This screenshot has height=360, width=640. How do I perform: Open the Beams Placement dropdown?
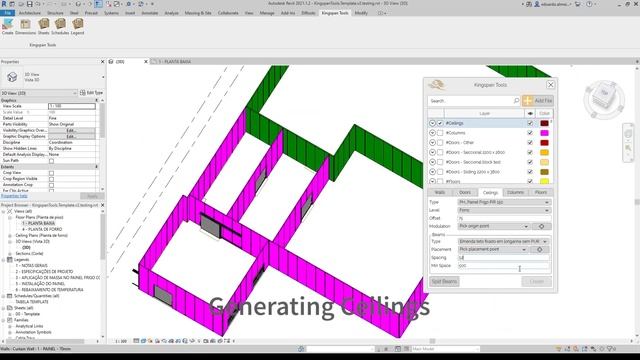[493, 249]
